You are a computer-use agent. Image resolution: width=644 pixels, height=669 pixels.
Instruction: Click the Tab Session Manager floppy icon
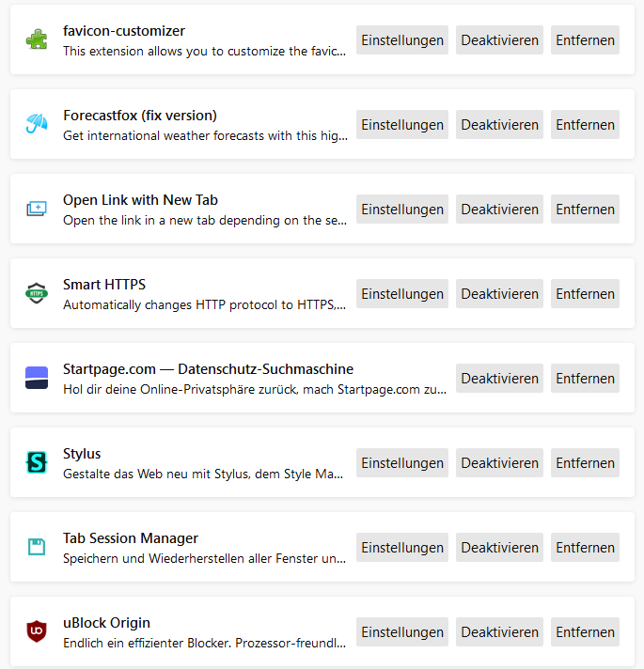coord(37,548)
